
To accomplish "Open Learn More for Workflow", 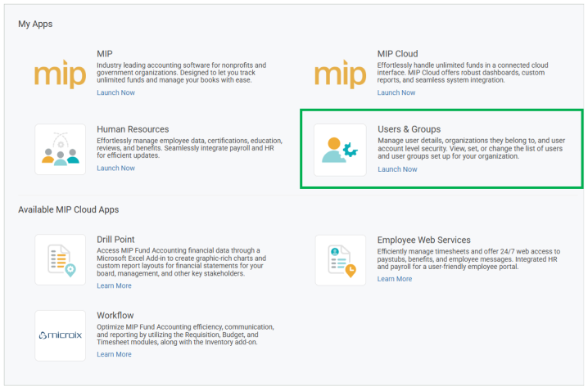I will [114, 354].
